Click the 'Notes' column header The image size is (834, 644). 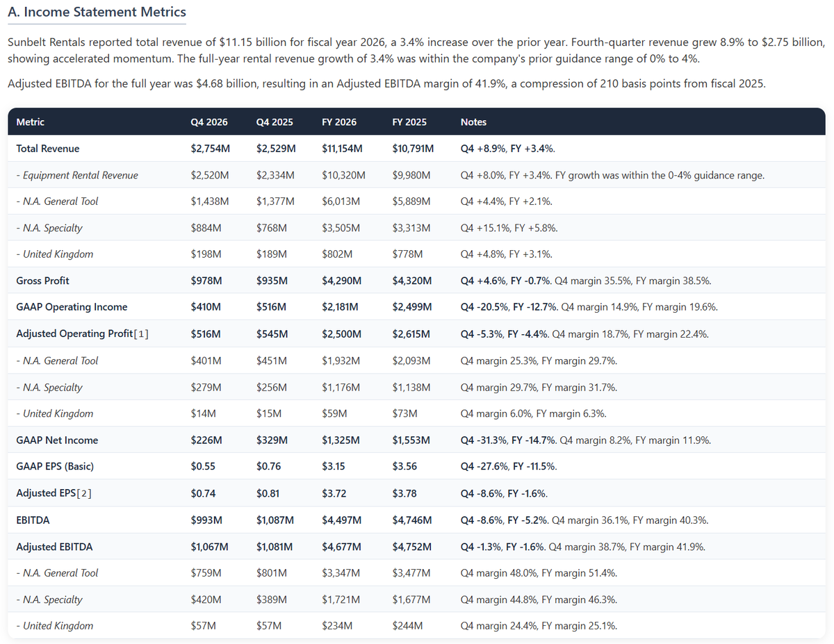pyautogui.click(x=473, y=122)
